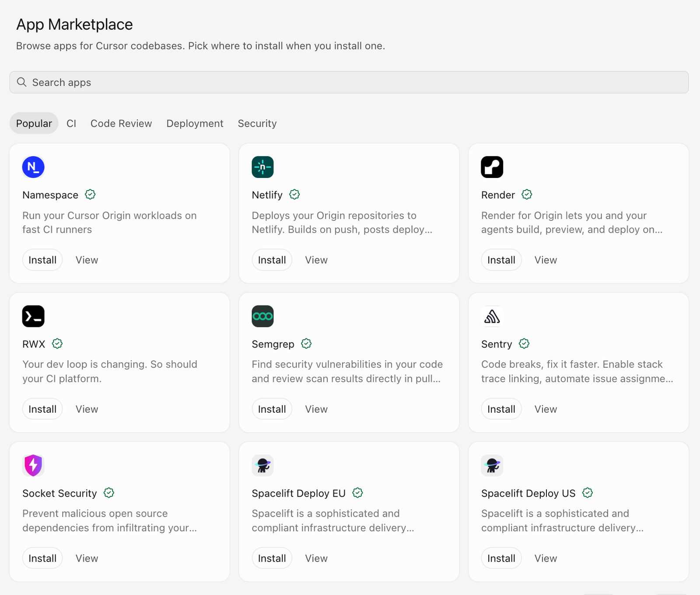
Task: Click the Sentry app logo icon
Action: point(492,316)
